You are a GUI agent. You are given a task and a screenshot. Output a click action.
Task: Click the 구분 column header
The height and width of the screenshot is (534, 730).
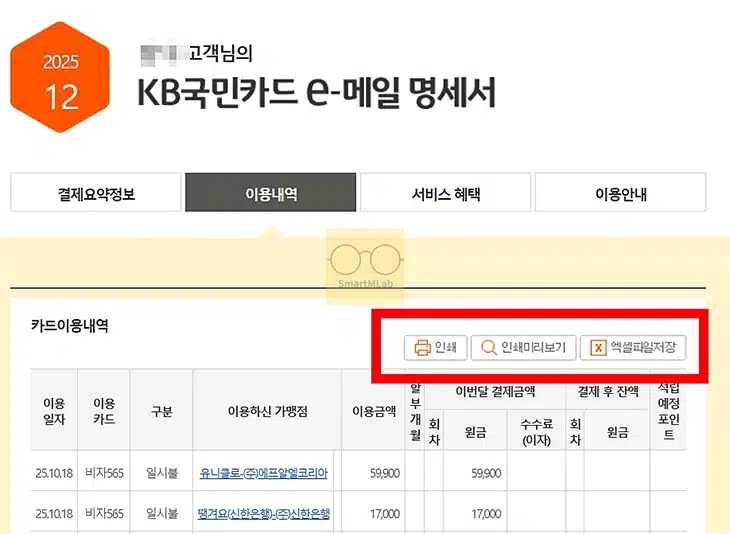tap(162, 412)
